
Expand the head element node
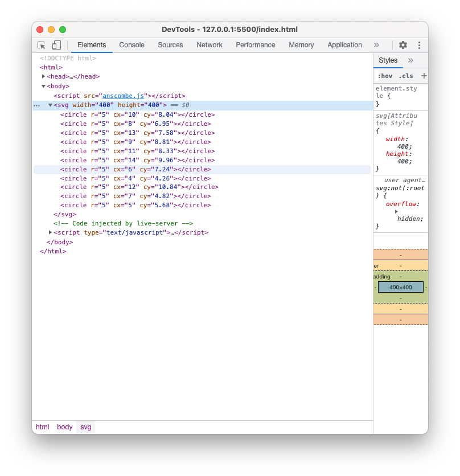[x=44, y=76]
